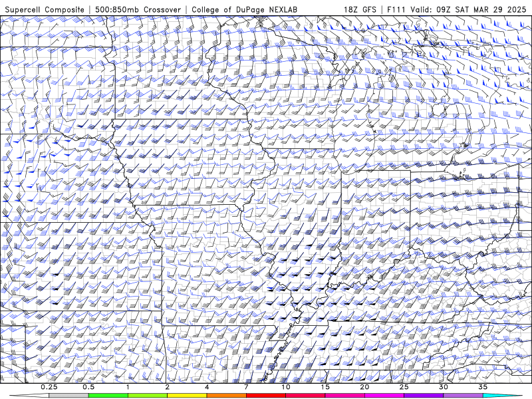Viewport: 532px width, 399px height.
Task: Click 'Valid: 09Z SAT MAR 29 2025' text
Action: click(x=469, y=9)
